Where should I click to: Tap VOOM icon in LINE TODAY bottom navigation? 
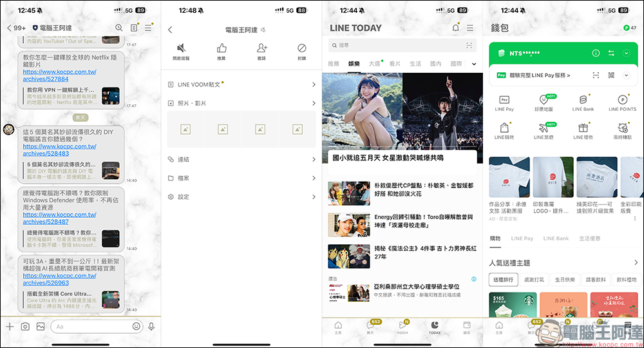click(402, 327)
